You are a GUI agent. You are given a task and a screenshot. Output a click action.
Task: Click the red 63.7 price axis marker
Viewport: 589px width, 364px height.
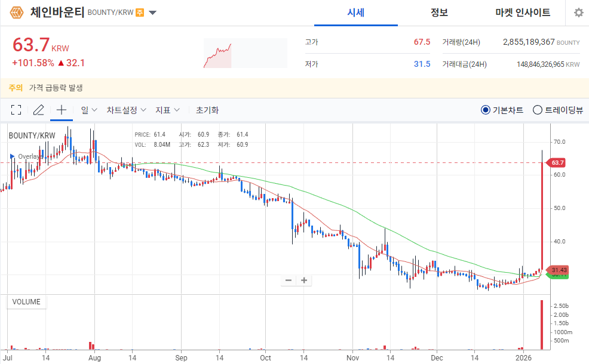[x=556, y=162]
